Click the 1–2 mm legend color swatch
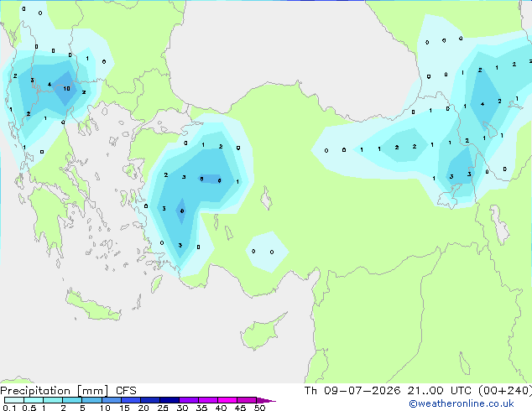 53,400
